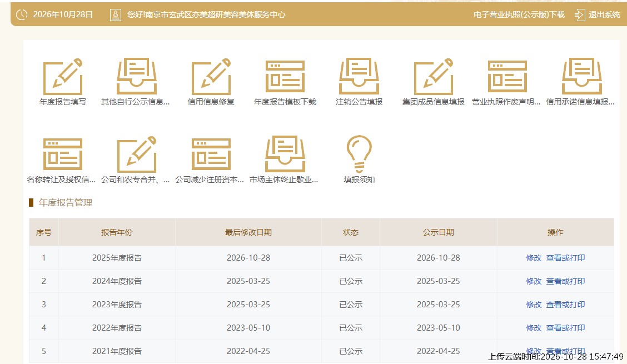This screenshot has height=364, width=627.
Task: Click the greeting text 您好!南京市玄武区亦美超研美容美体服务中心
Action: pos(206,14)
